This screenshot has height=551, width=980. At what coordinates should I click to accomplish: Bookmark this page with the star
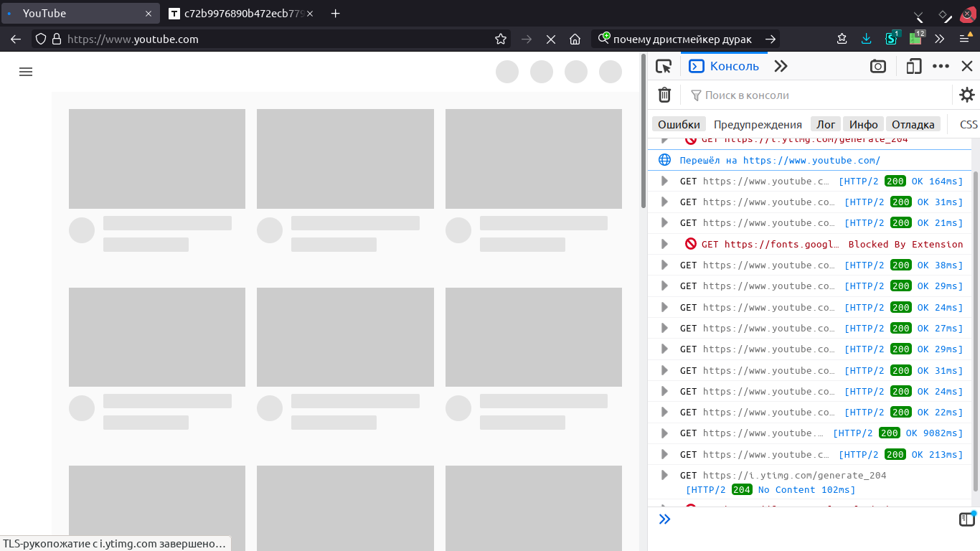click(x=501, y=39)
